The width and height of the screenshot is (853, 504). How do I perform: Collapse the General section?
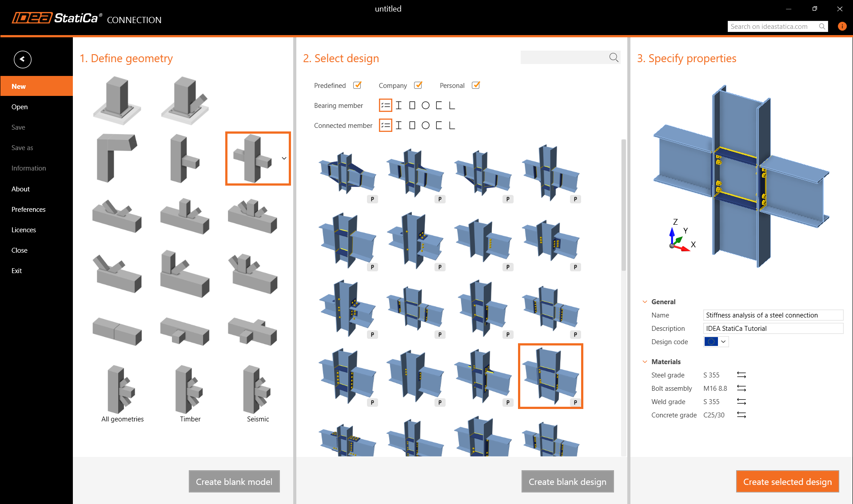click(645, 302)
